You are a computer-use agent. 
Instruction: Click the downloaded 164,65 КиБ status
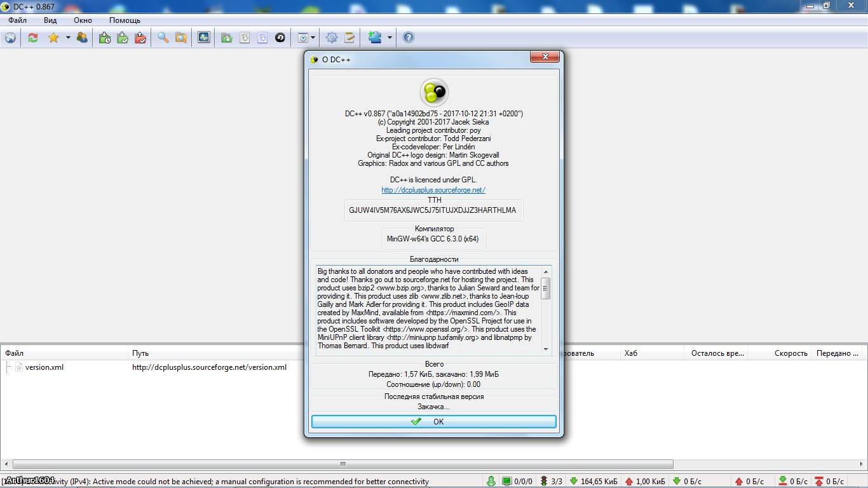tap(593, 481)
